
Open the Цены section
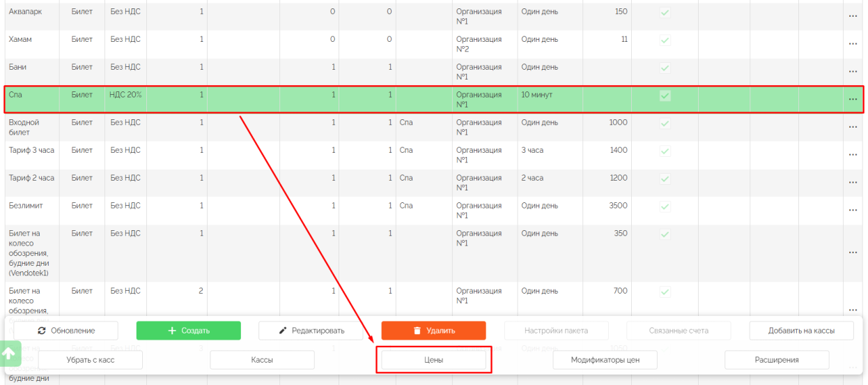click(433, 360)
